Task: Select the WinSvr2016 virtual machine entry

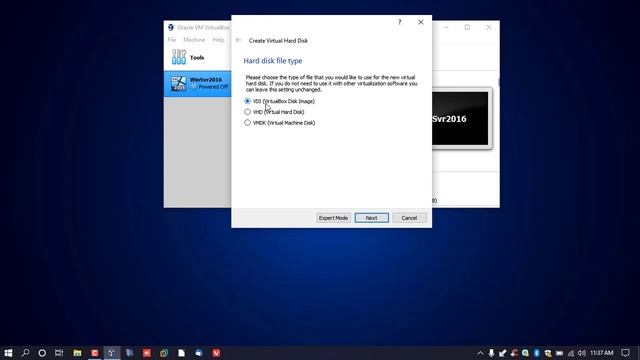Action: pos(198,84)
